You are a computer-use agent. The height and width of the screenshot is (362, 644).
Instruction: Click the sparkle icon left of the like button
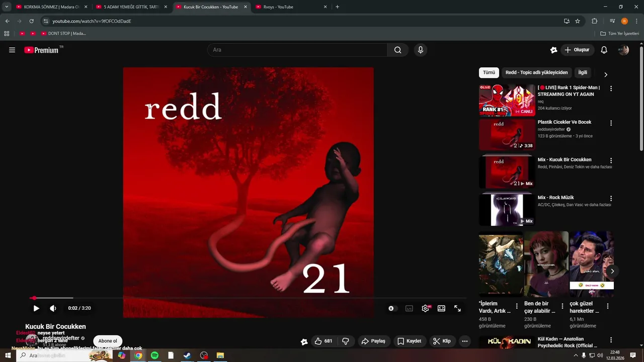click(304, 341)
